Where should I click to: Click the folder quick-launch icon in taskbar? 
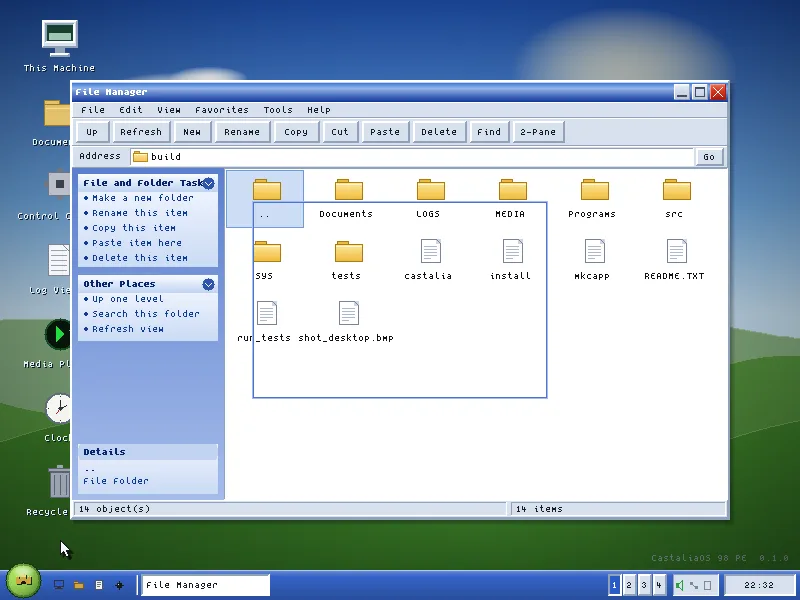79,585
